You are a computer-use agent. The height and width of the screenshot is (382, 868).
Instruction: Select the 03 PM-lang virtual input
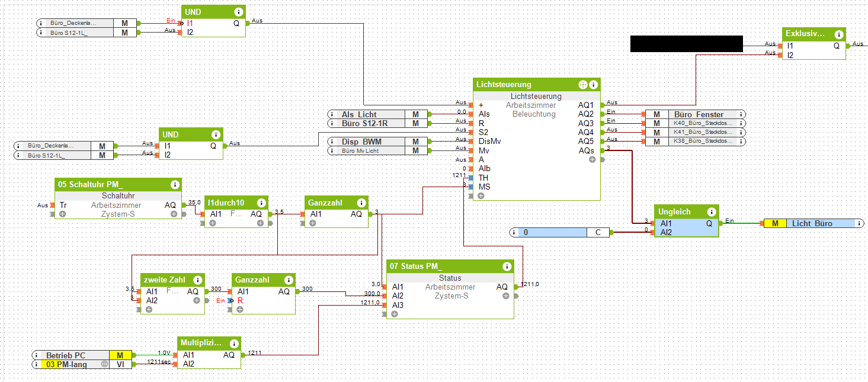click(82, 364)
